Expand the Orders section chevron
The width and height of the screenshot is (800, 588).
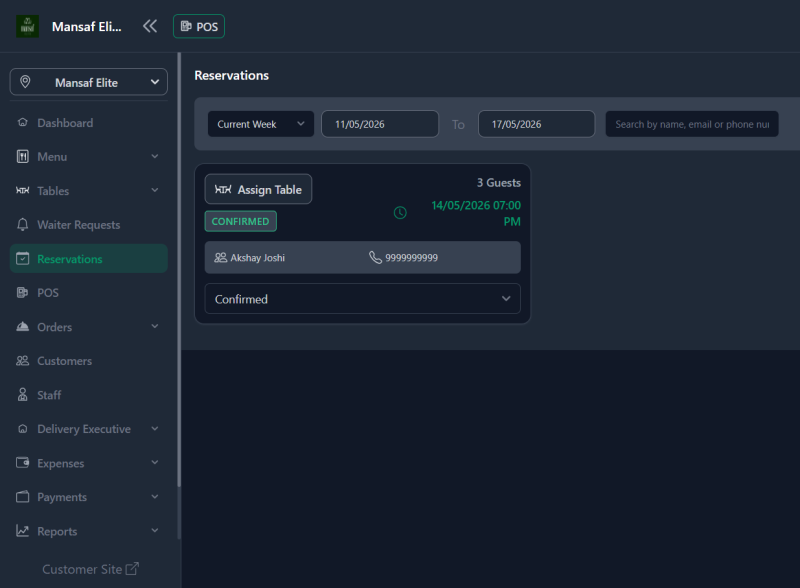pos(155,327)
